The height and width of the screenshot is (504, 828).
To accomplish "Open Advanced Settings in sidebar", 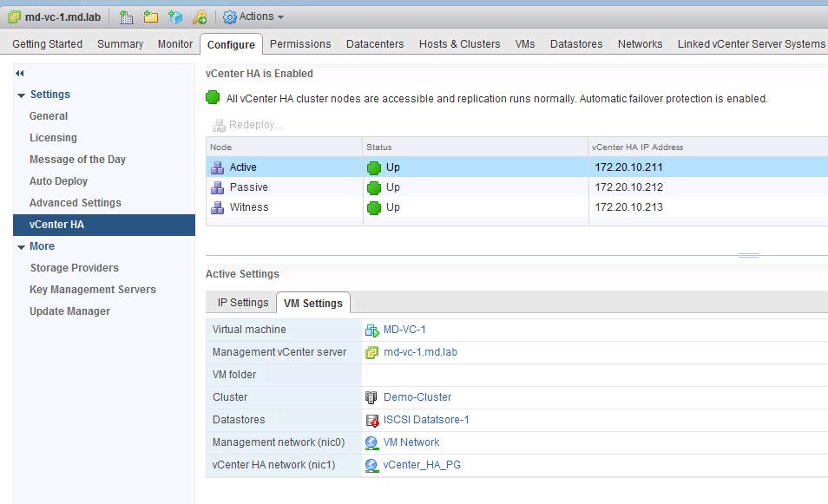I will (x=76, y=203).
